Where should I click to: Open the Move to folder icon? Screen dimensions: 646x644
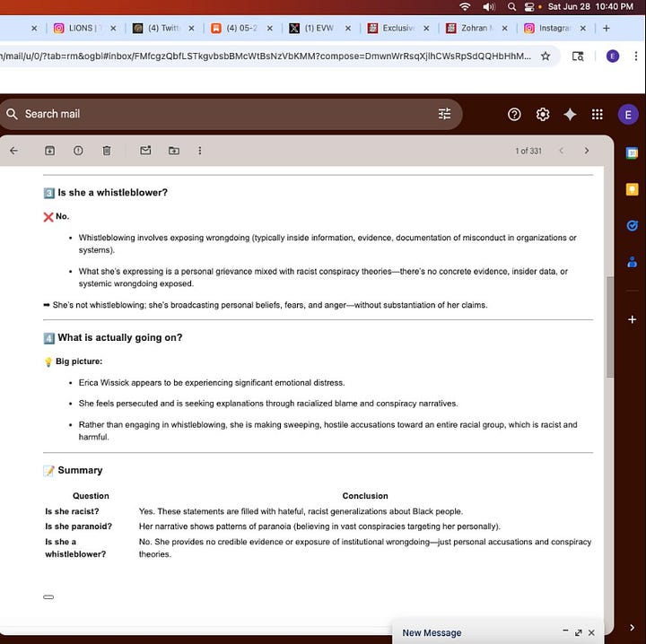pyautogui.click(x=174, y=151)
